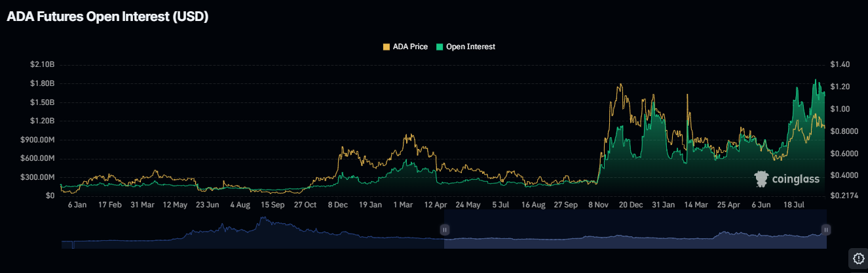Click the coinglass logo mascot icon
The height and width of the screenshot is (273, 868).
761,179
